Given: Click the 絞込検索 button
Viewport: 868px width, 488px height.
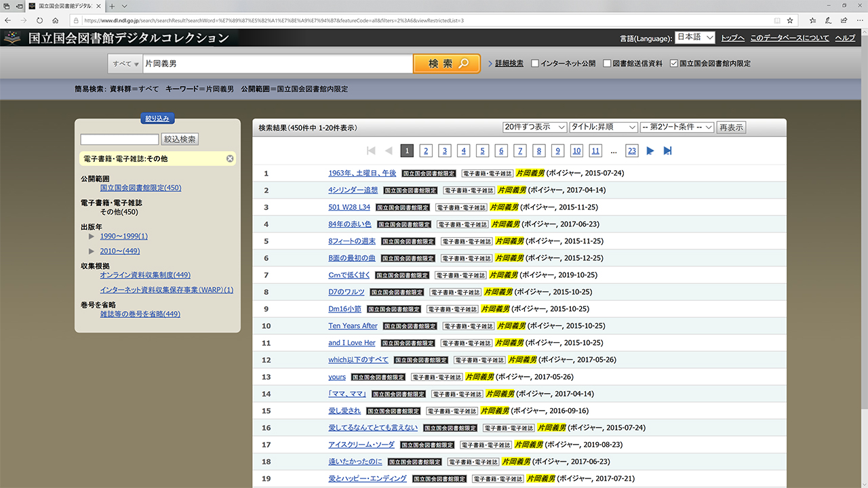Looking at the screenshot, I should click(x=180, y=139).
